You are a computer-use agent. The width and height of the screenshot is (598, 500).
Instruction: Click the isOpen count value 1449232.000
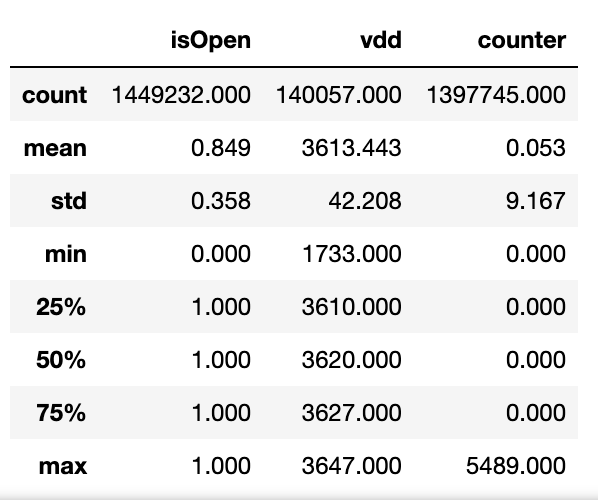tap(181, 95)
